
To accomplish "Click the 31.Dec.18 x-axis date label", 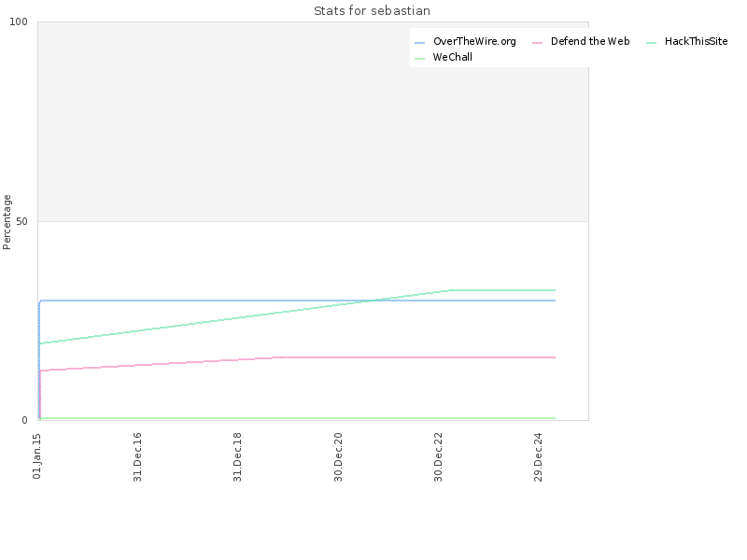I will (x=238, y=457).
